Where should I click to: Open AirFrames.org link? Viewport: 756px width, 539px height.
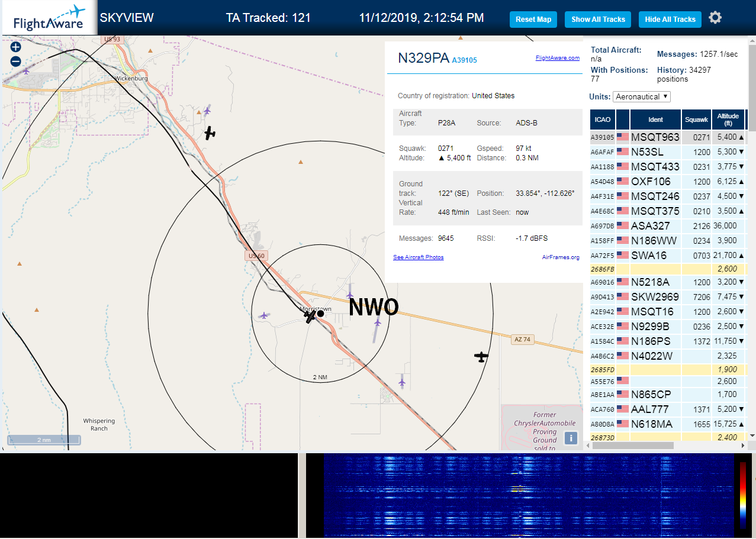coord(561,257)
